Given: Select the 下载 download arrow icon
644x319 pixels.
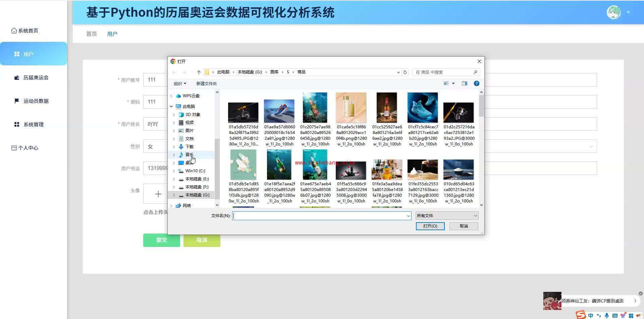Looking at the screenshot, I should tap(181, 147).
